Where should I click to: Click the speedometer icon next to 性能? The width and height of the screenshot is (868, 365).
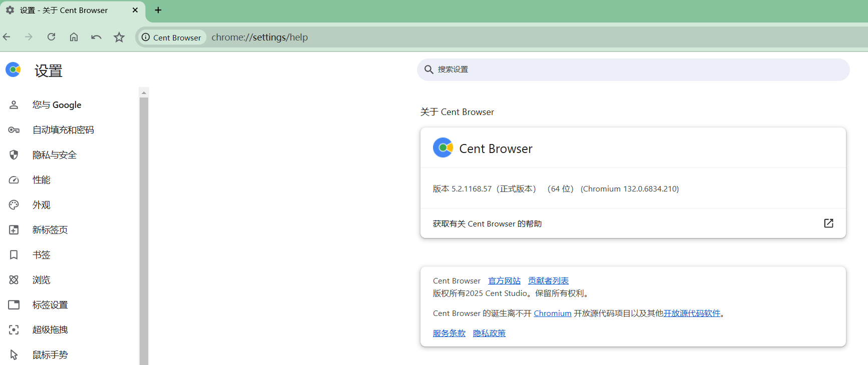(x=14, y=180)
